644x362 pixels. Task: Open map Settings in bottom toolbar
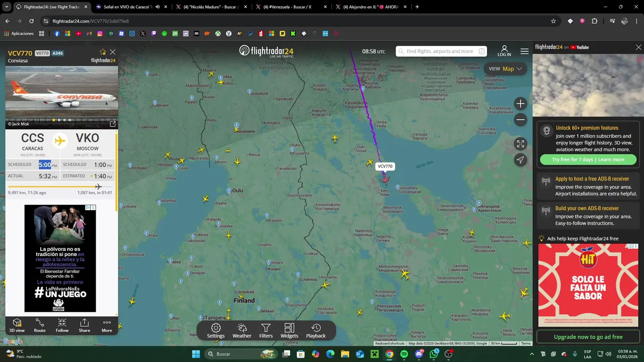click(216, 331)
